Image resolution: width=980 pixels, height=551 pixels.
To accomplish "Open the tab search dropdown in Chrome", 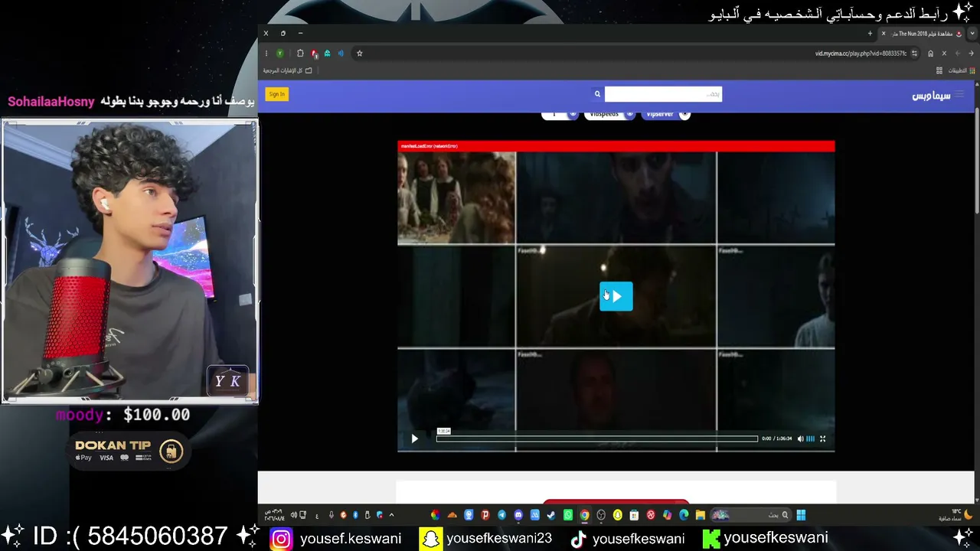I will [x=972, y=34].
